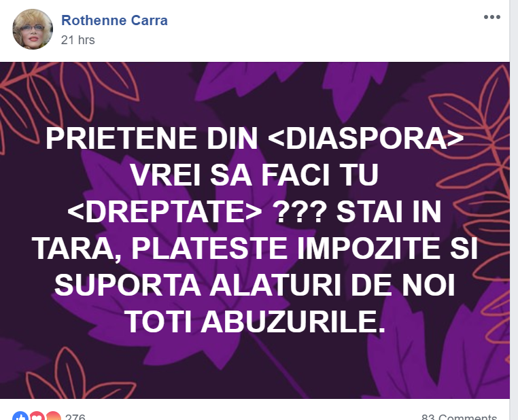Image resolution: width=518 pixels, height=420 pixels.
Task: Click the orange third reaction icon
Action: point(53,416)
